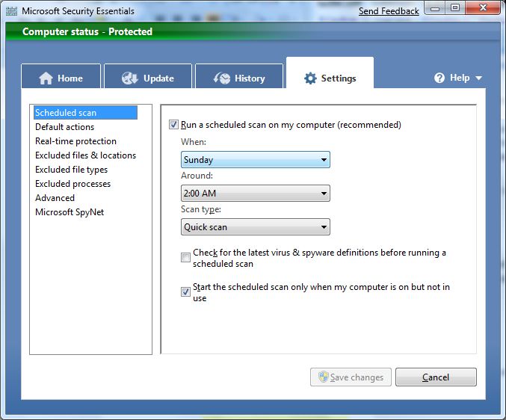Enable Check for latest definitions checkbox
The width and height of the screenshot is (506, 420).
click(185, 257)
